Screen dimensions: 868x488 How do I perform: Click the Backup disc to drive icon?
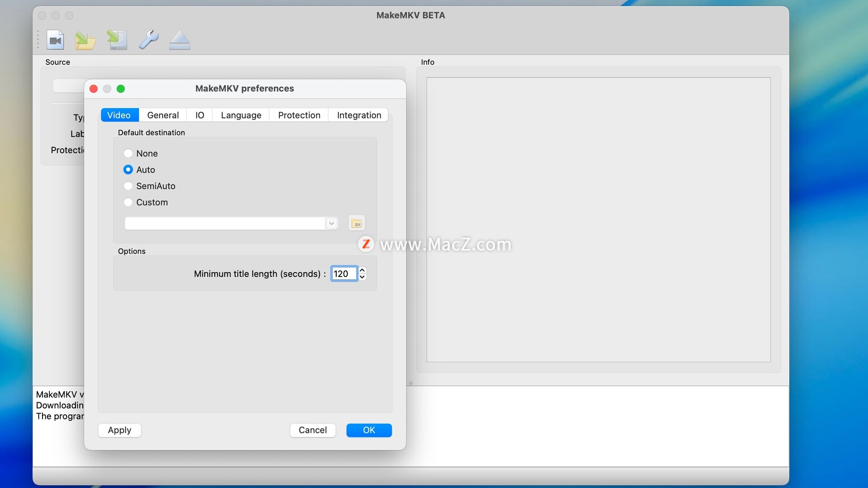click(x=117, y=40)
